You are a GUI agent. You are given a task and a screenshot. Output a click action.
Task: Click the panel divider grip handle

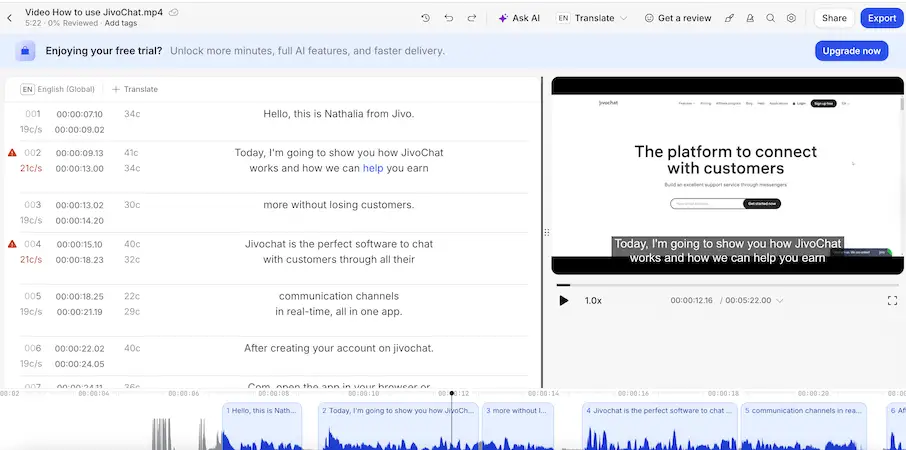click(547, 232)
